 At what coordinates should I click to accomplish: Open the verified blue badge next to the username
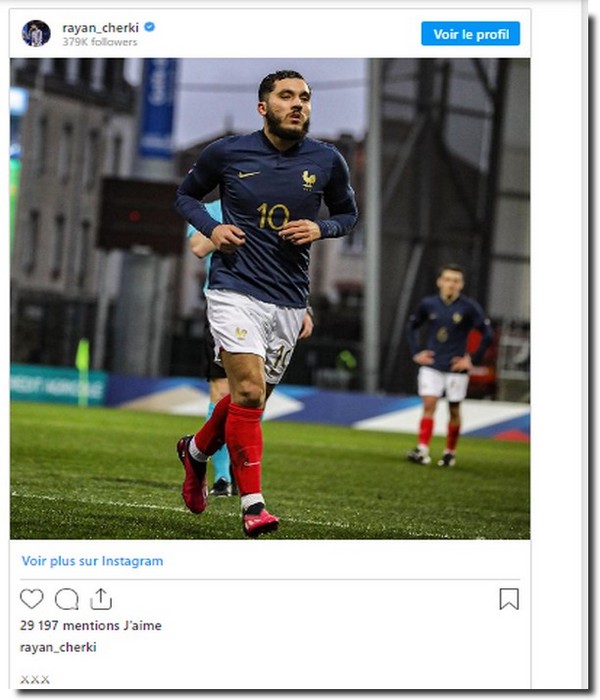[150, 27]
